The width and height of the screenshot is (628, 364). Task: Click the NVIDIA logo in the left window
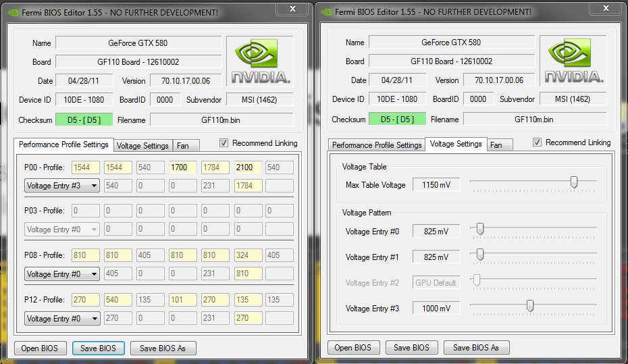260,61
